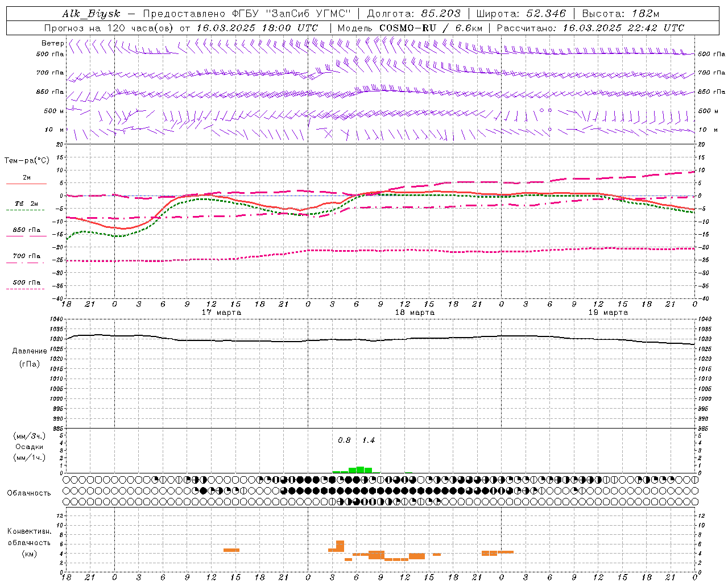
Task: Click the '(мм/3ч.)' precipitation unit label
Action: point(29,436)
